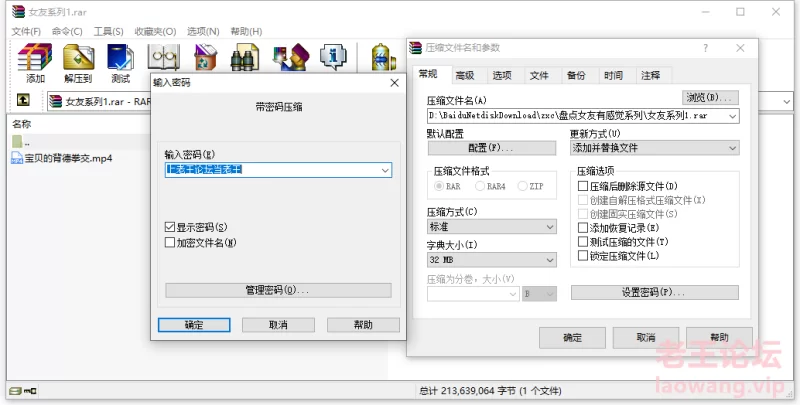This screenshot has width=800, height=405.
Task: Tick the 锁定压缩文件 (Lock archive) checkbox
Action: 583,256
